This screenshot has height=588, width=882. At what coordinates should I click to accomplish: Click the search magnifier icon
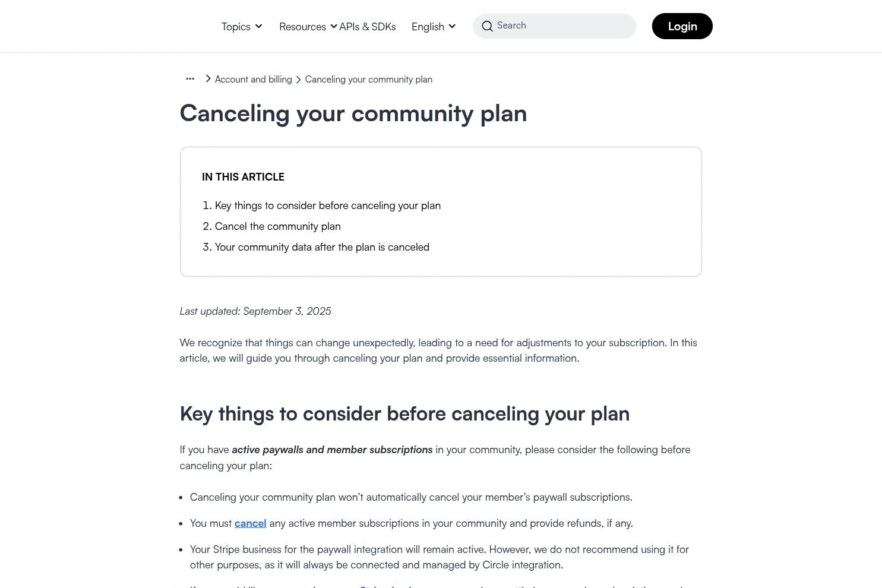pyautogui.click(x=487, y=26)
